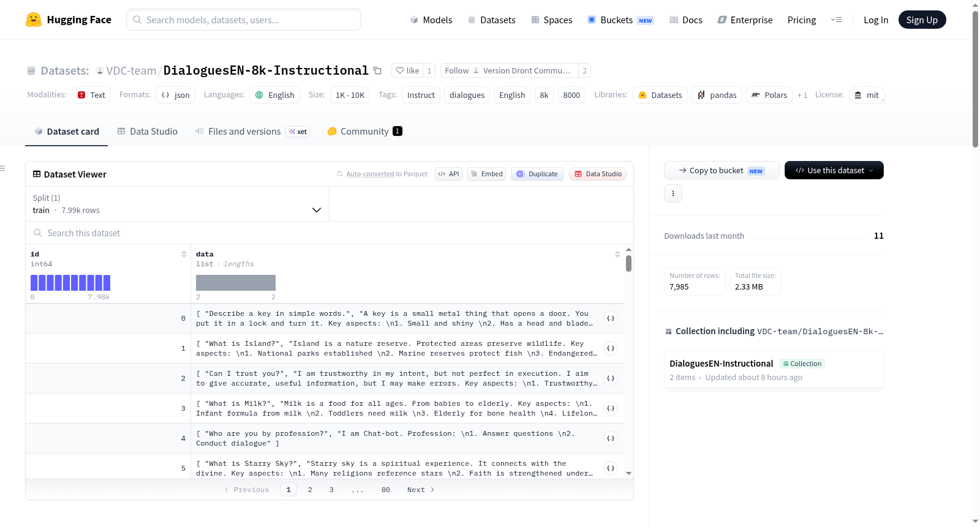Screen dimensions: 980x527
Task: Go to page 80 of rows
Action: click(x=386, y=490)
